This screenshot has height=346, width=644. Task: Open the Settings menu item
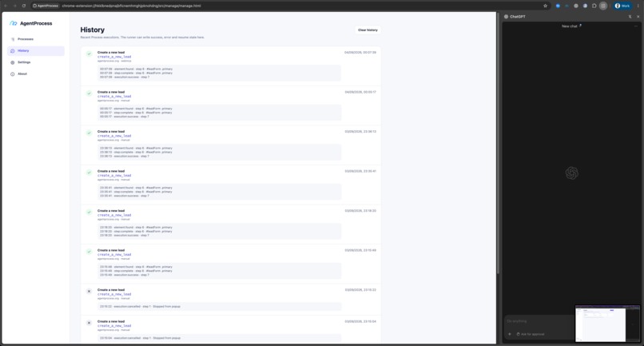[36, 62]
